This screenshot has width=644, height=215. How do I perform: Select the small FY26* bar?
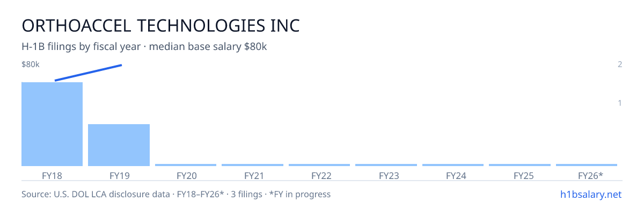[587, 165]
